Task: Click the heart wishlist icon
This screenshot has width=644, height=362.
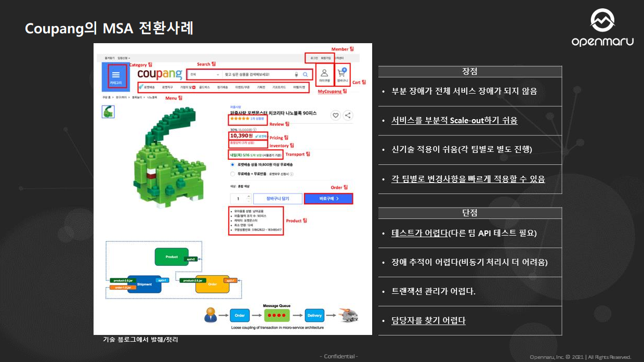Action: tap(336, 115)
